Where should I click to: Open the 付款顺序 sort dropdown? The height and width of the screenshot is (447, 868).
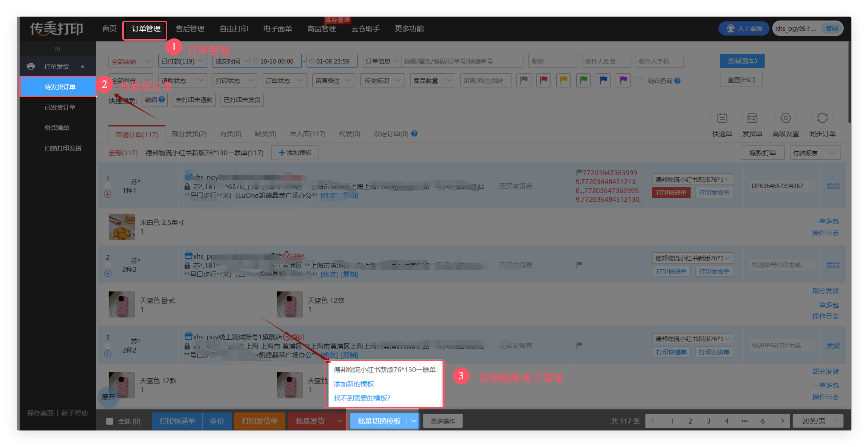[x=815, y=153]
